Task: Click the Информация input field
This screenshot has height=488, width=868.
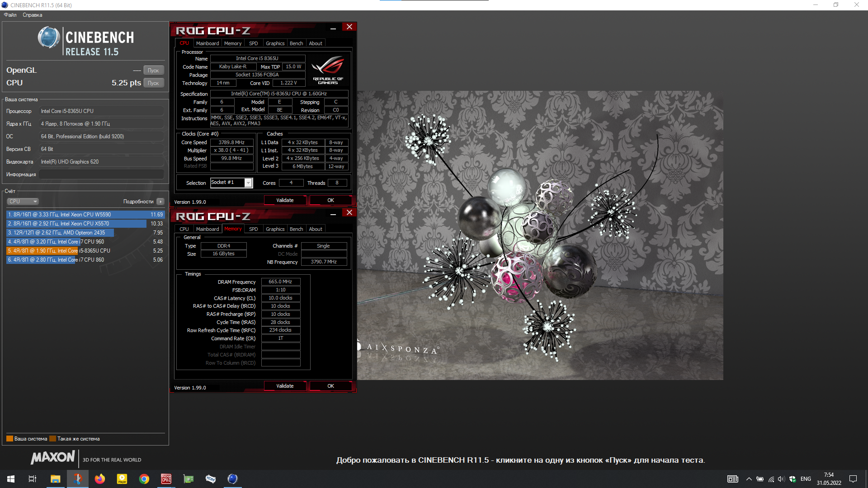Action: pyautogui.click(x=101, y=174)
